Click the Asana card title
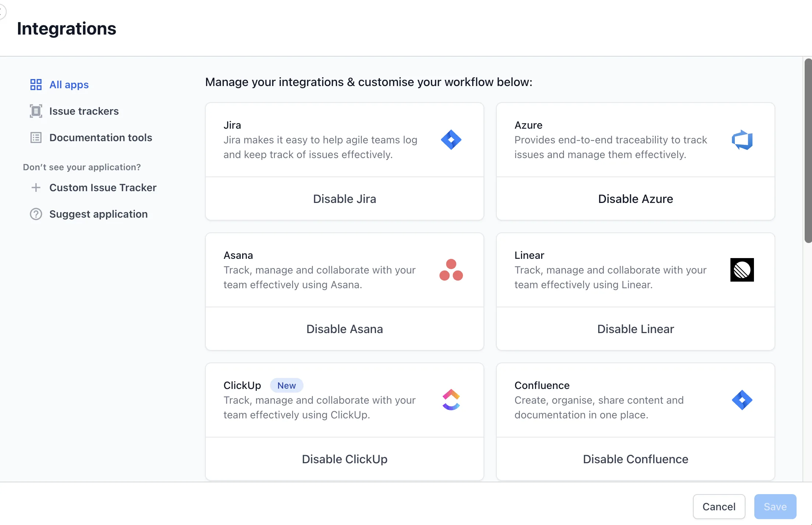The image size is (812, 525). click(x=238, y=255)
